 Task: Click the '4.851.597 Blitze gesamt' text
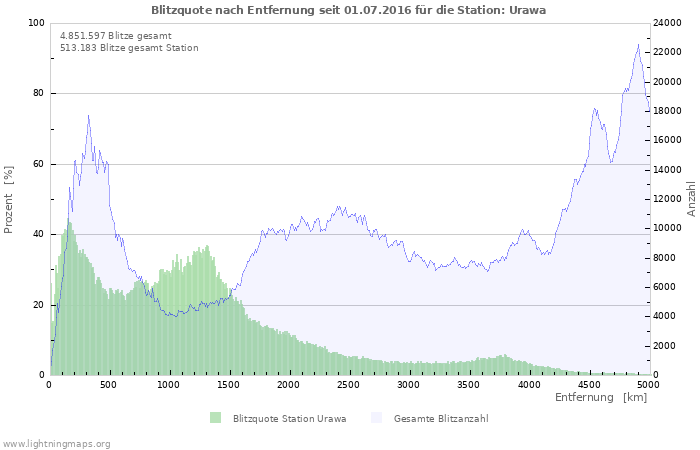click(115, 35)
